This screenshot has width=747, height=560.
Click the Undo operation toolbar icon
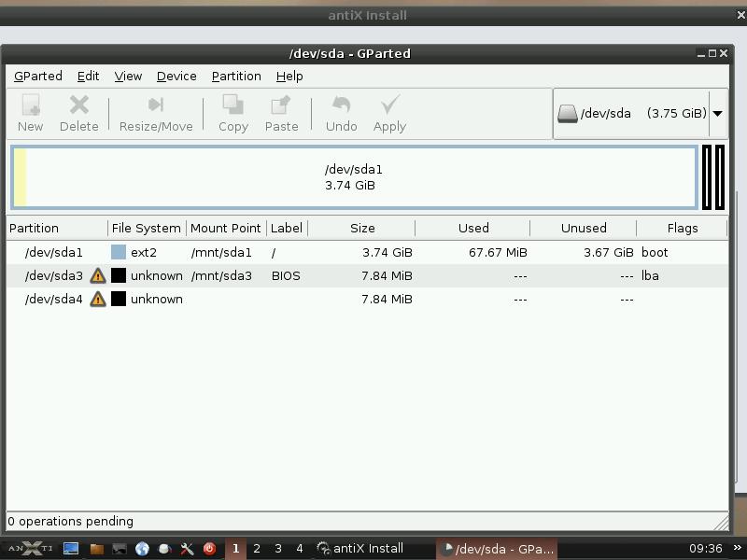point(342,105)
